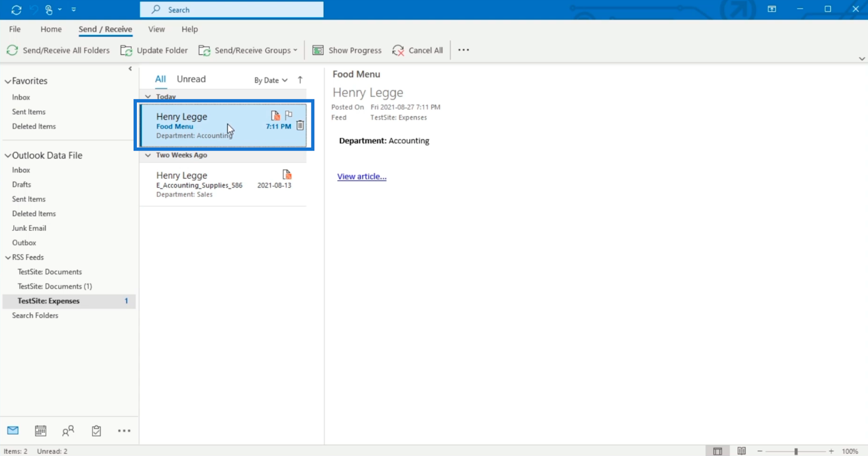
Task: Switch to Calendar view icon
Action: 41,430
